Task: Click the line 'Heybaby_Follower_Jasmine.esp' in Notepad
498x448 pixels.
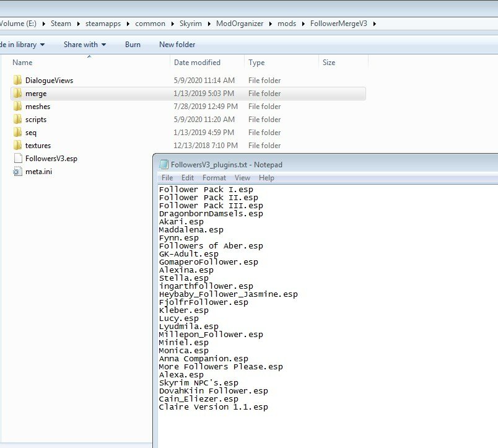Action: tap(229, 294)
